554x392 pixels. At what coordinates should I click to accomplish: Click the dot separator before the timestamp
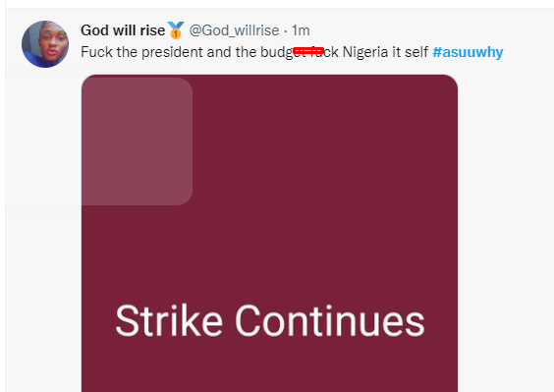(x=286, y=31)
